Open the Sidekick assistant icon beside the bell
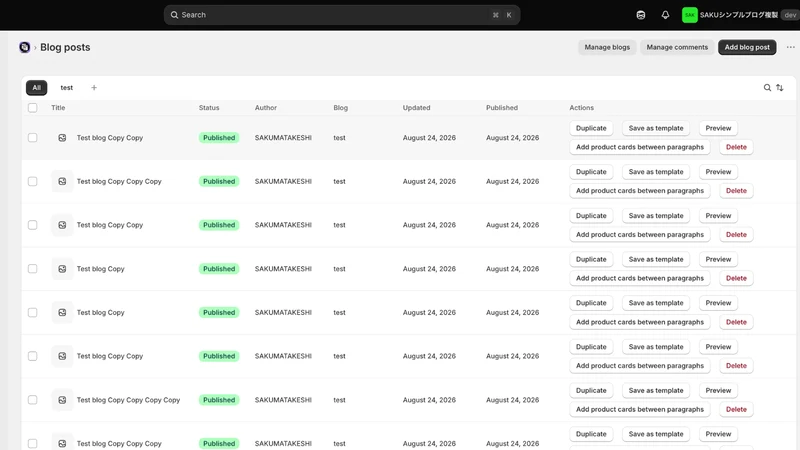The width and height of the screenshot is (800, 450). pos(641,15)
